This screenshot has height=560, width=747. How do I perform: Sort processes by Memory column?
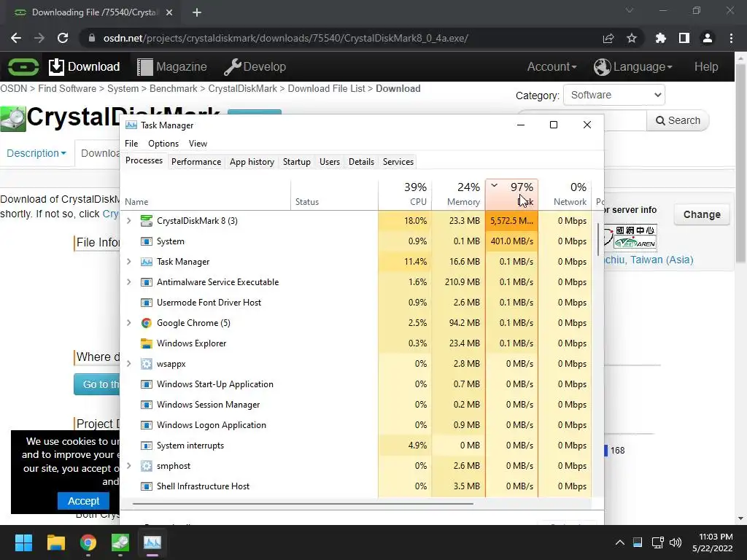458,194
